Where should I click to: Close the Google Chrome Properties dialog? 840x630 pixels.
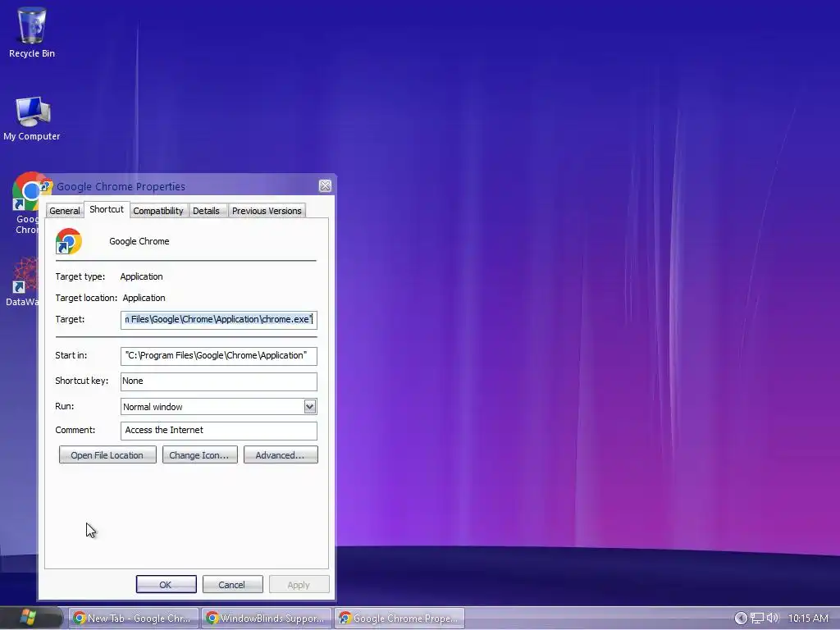coord(325,186)
